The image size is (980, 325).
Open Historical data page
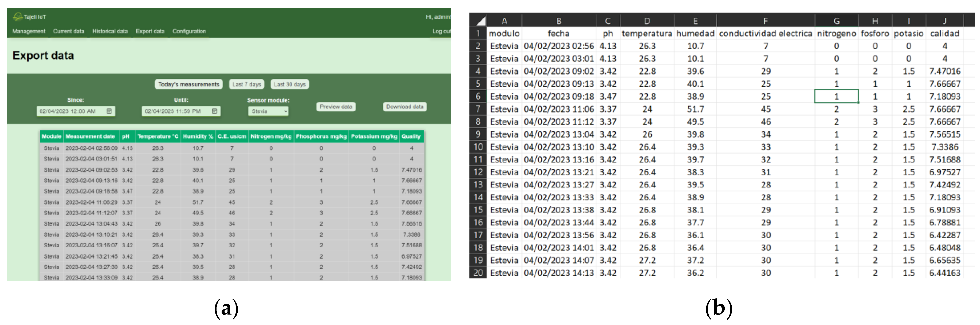pyautogui.click(x=110, y=31)
